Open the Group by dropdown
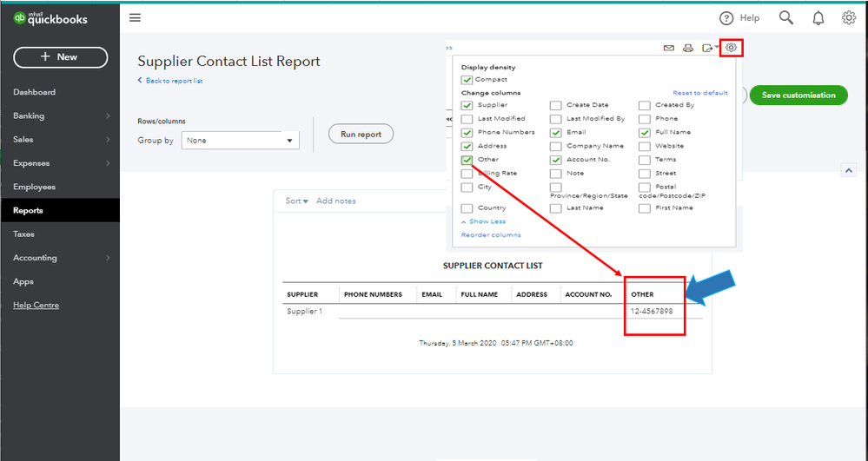868x461 pixels. 241,141
